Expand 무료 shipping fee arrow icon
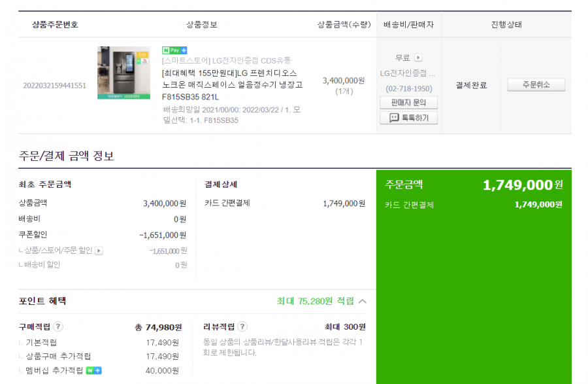Image resolution: width=588 pixels, height=384 pixels. (418, 58)
